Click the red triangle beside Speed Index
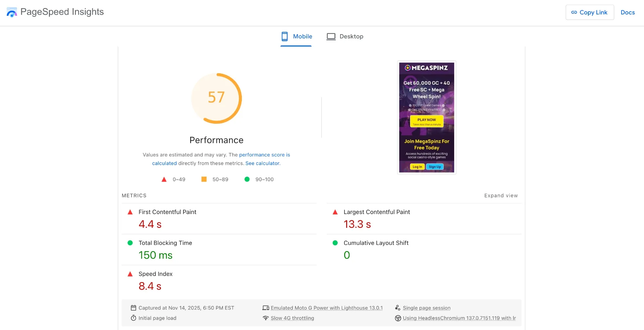Screen dimensions: 644x330 (130, 274)
